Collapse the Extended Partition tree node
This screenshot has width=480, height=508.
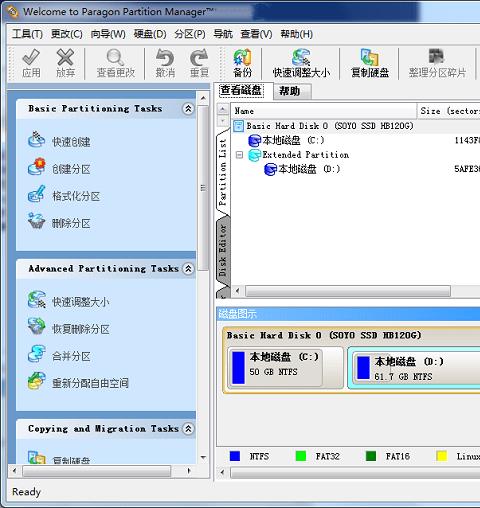pyautogui.click(x=239, y=155)
